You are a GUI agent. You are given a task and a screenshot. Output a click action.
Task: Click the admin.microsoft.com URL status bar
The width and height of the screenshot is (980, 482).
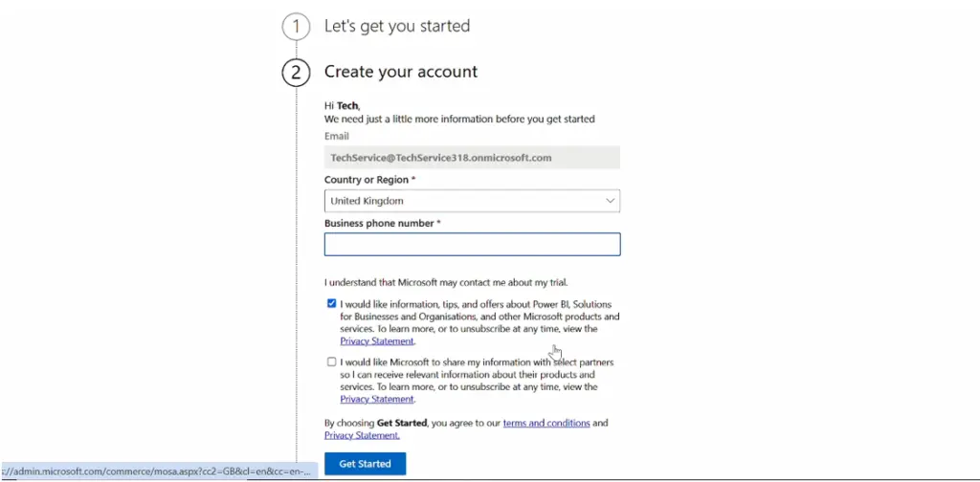pos(159,471)
